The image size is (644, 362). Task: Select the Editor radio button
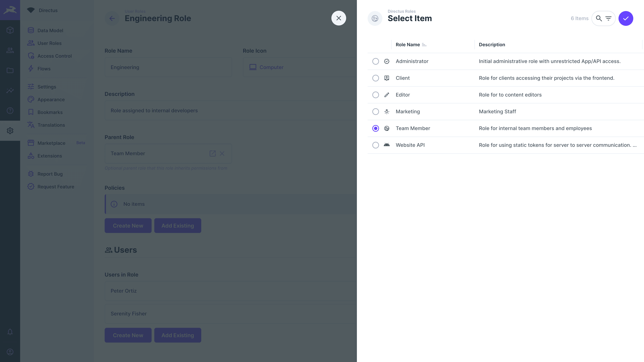[375, 95]
